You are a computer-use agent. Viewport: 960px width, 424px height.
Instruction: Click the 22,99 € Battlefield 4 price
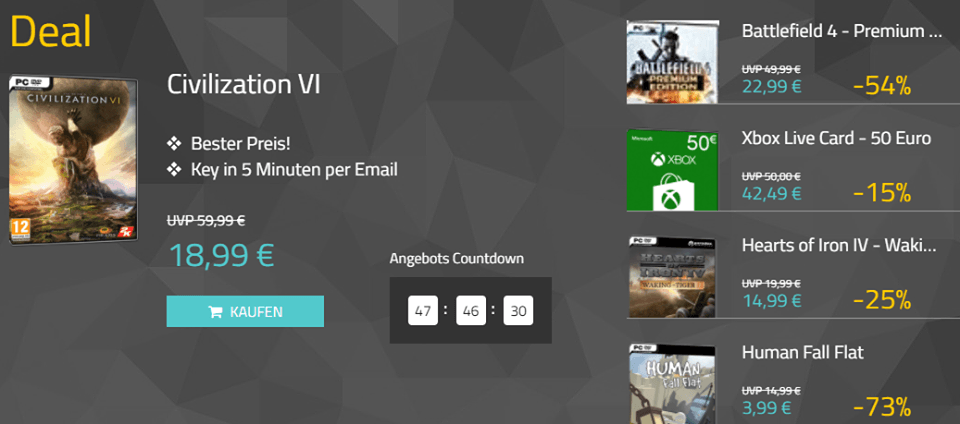tap(771, 86)
